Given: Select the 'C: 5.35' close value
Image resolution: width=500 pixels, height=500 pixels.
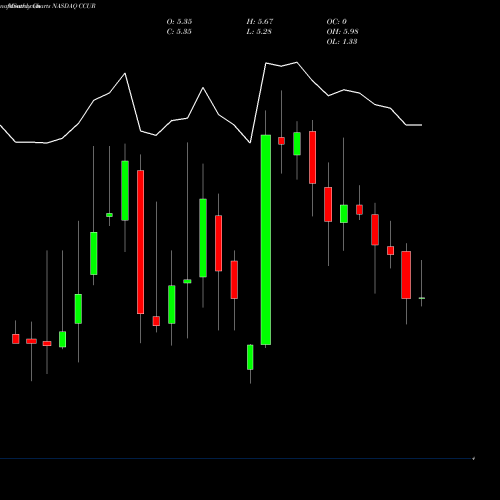Looking at the screenshot, I should [x=179, y=31].
